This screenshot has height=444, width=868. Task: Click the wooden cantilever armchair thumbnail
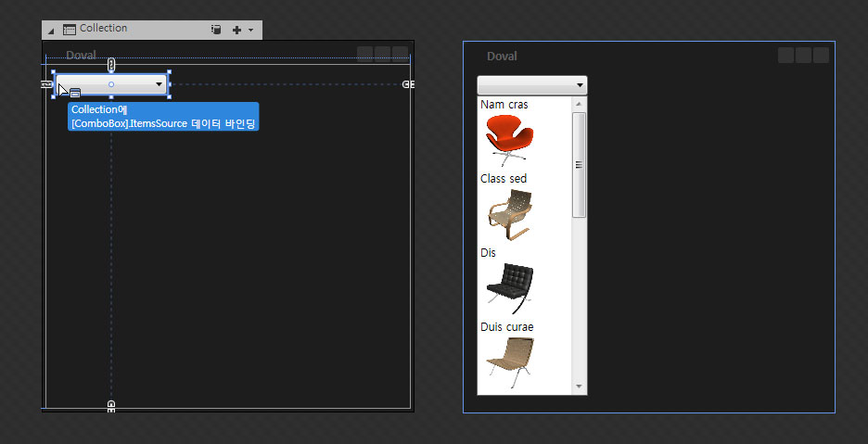(x=510, y=214)
